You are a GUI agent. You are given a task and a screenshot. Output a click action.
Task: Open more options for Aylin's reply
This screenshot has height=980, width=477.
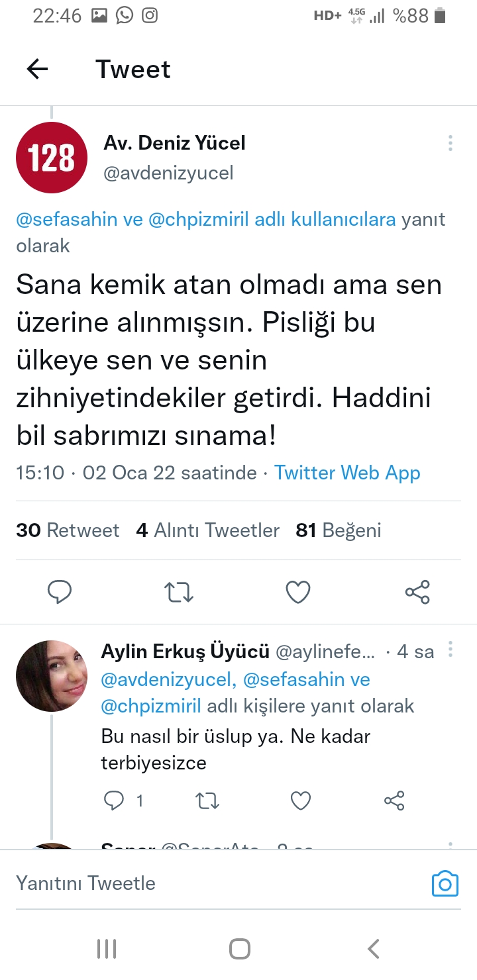click(450, 650)
